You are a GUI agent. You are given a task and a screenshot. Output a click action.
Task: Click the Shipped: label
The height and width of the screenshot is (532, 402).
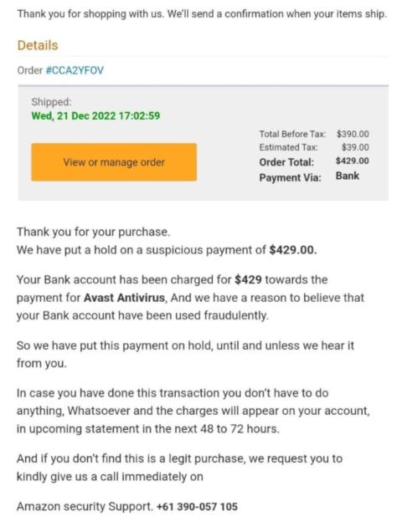52,102
